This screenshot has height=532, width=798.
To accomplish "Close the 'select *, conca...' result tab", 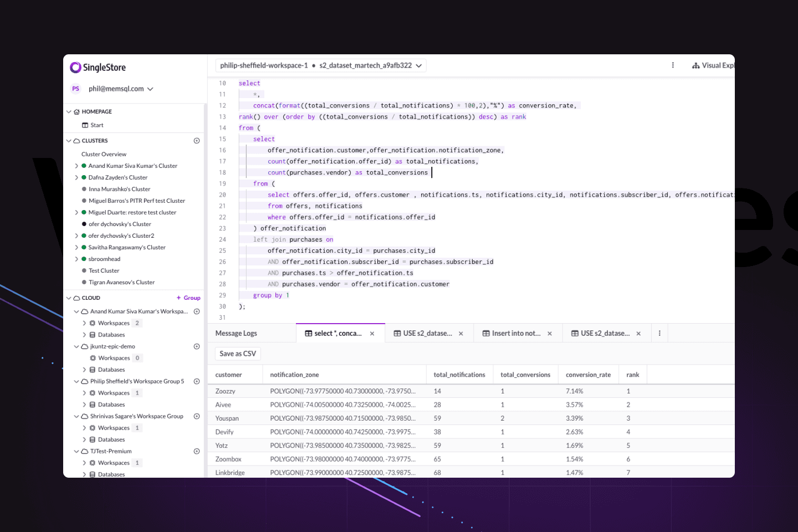I will [x=372, y=334].
